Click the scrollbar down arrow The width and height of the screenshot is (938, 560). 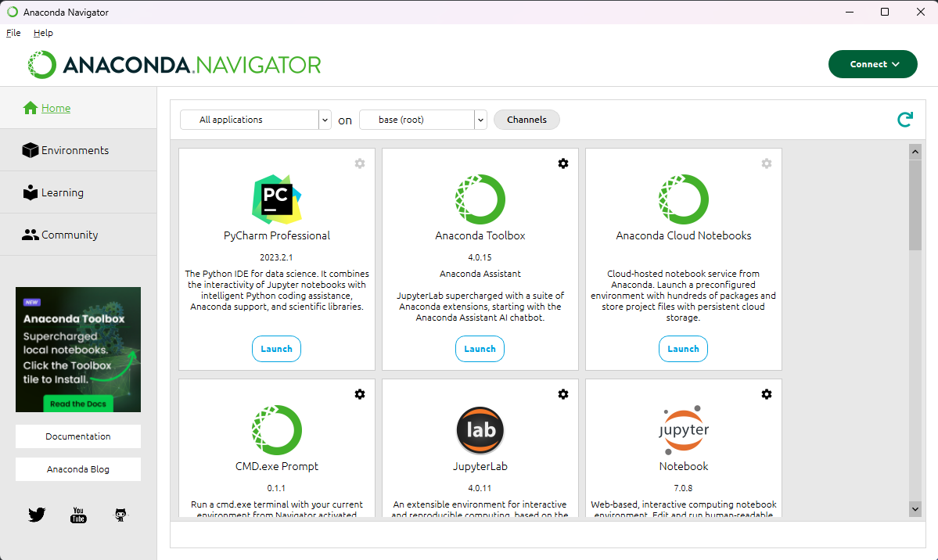915,509
